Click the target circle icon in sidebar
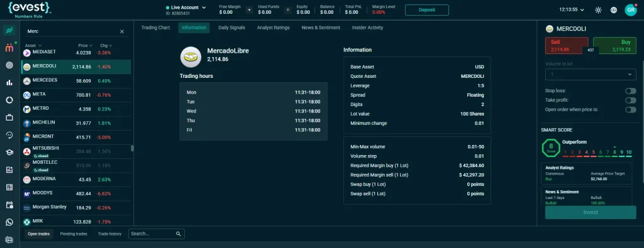This screenshot has height=248, width=644. (x=9, y=65)
